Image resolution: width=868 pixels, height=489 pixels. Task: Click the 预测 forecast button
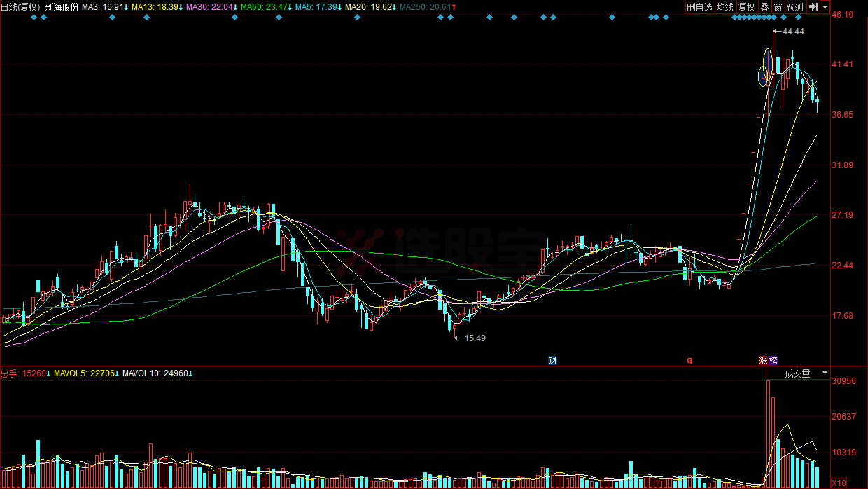click(794, 7)
